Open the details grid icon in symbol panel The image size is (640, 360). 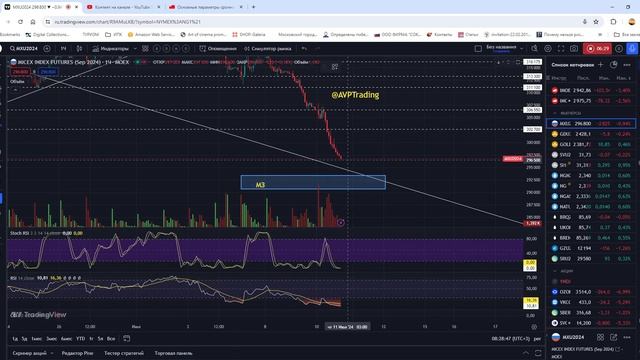tap(600, 337)
